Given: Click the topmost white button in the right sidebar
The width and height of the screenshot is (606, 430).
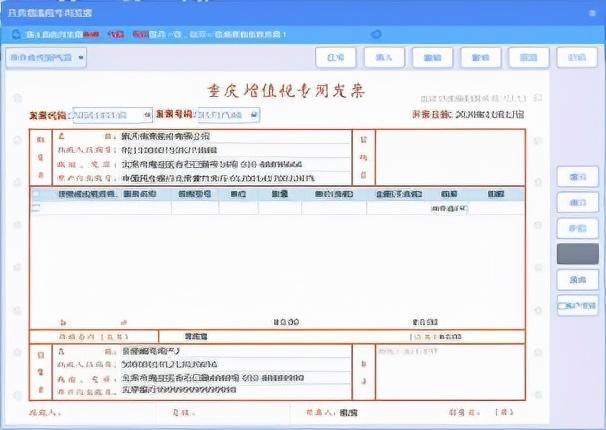Looking at the screenshot, I should 578,177.
